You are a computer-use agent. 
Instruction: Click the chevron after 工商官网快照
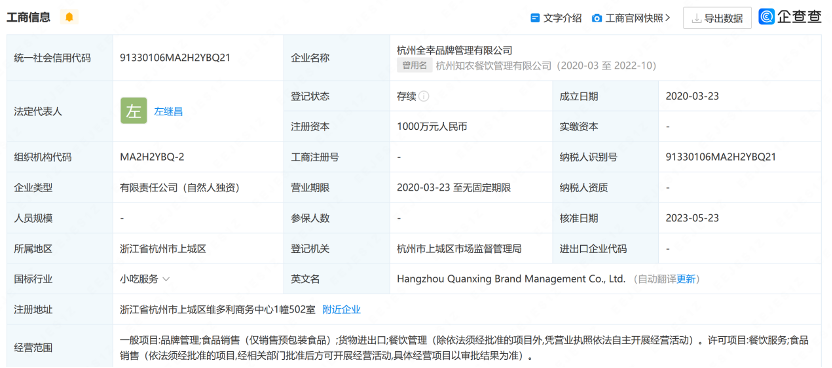(x=668, y=18)
